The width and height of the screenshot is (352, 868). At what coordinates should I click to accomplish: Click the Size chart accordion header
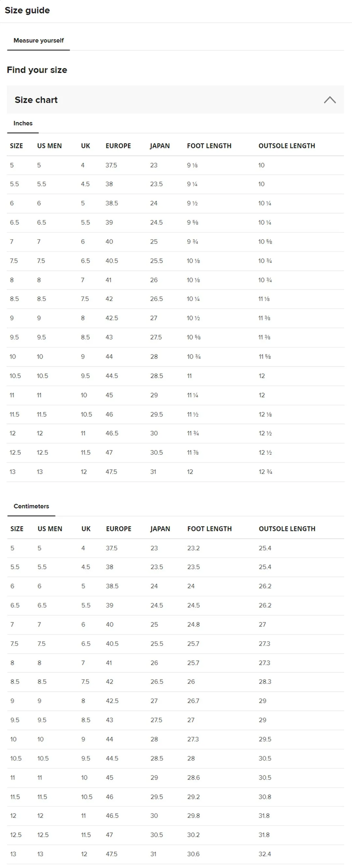click(175, 100)
